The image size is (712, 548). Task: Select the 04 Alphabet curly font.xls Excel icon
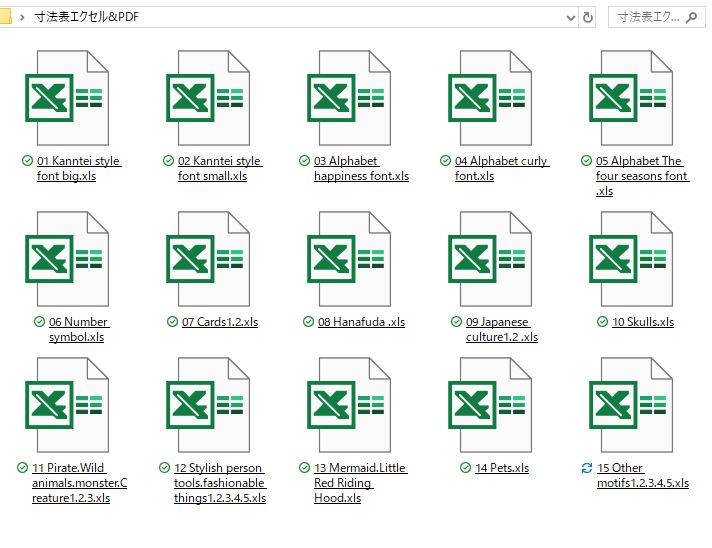point(490,98)
